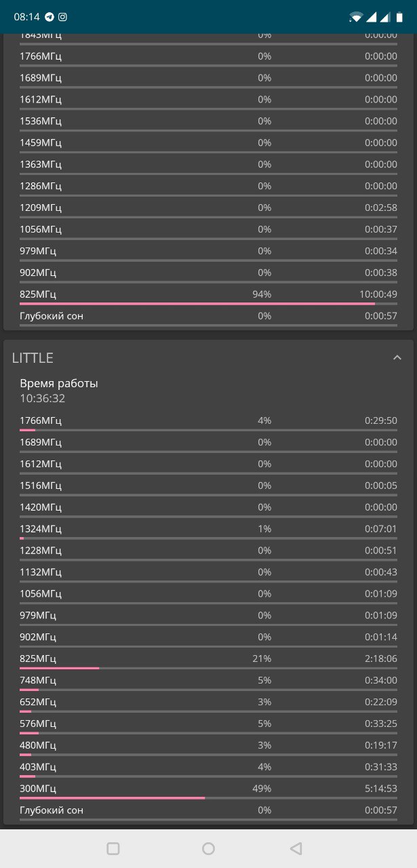Open recent apps with square navigation button
Viewport: 417px width, 868px height.
(x=113, y=848)
